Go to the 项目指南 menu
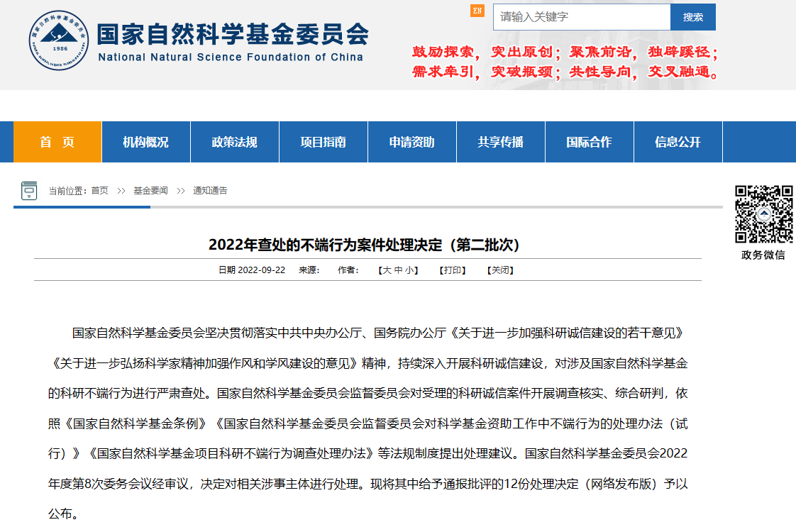Screen dimensions: 796x532 [324, 142]
